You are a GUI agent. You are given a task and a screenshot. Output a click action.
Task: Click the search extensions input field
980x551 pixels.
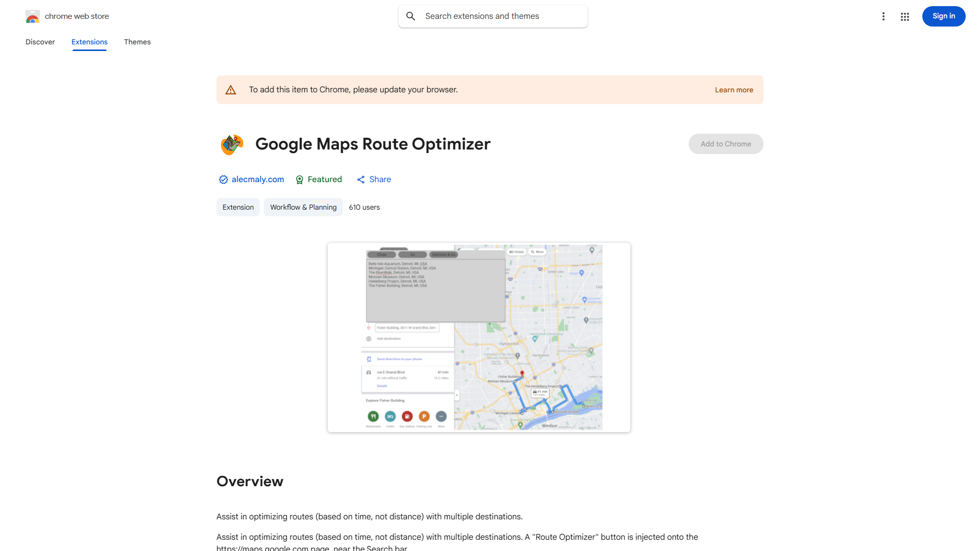pos(493,16)
